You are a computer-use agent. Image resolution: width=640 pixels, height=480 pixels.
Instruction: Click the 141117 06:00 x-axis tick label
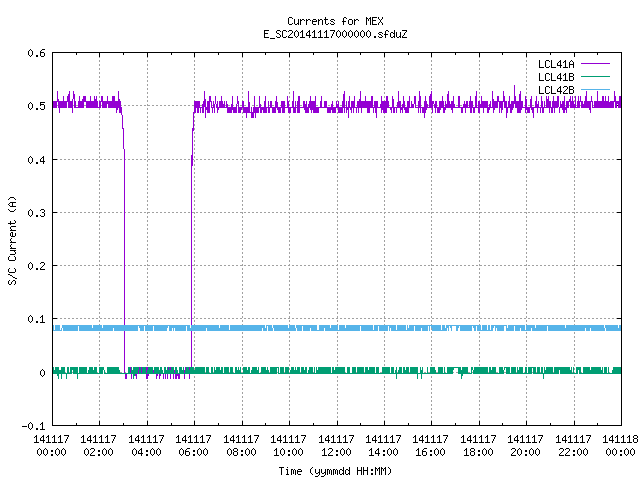tap(193, 446)
